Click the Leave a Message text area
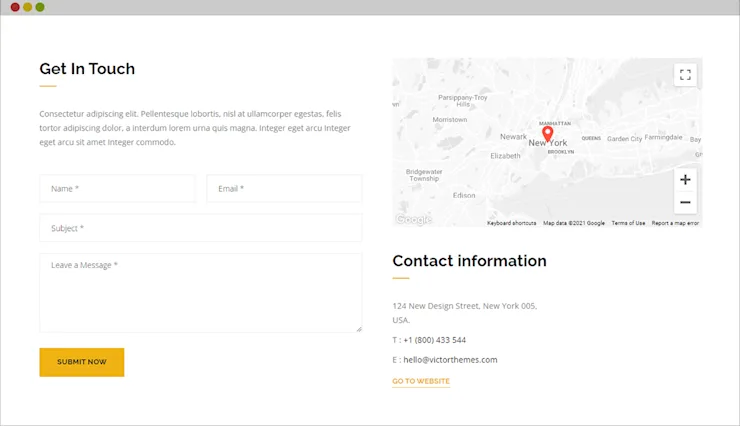This screenshot has width=740, height=426. [x=201, y=293]
